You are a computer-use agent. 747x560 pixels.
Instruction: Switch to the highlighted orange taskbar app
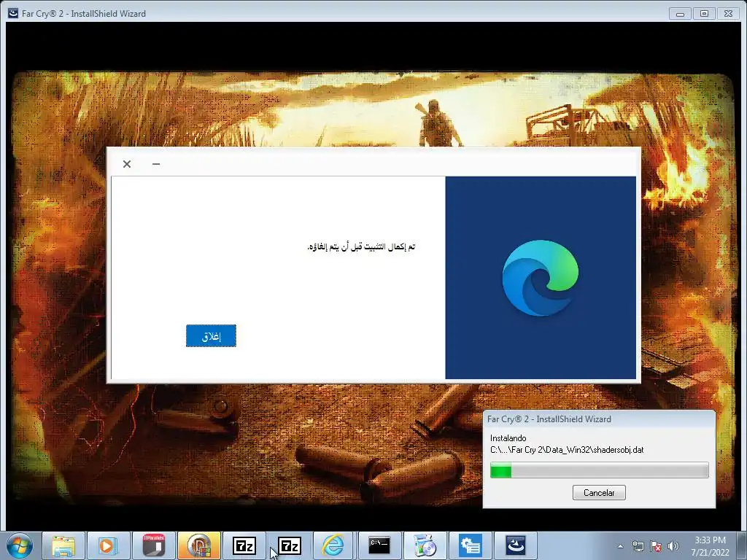click(199, 545)
